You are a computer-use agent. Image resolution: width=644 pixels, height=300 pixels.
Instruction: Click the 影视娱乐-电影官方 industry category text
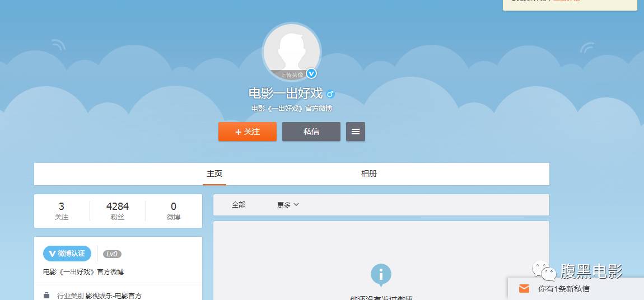tap(113, 296)
